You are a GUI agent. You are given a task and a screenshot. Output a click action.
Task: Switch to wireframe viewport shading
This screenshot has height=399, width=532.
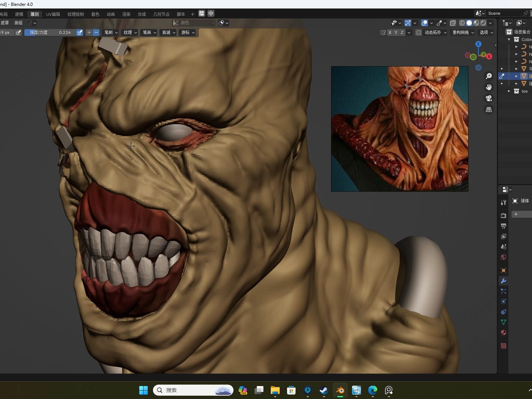click(x=462, y=23)
